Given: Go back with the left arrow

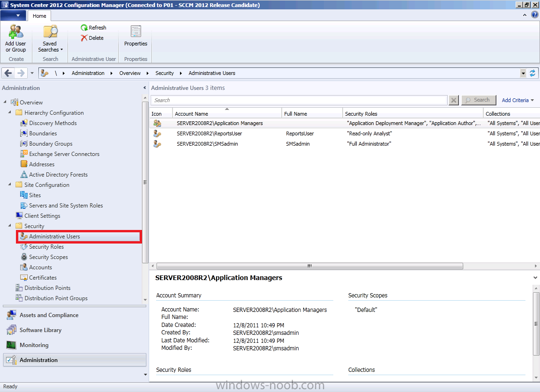Looking at the screenshot, I should pos(8,73).
